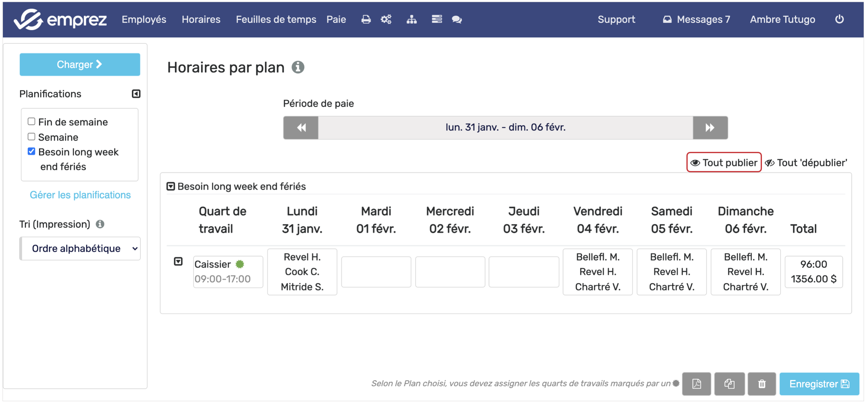Open the Ordre alphabétique sort dropdown
868x405 pixels.
coord(80,248)
